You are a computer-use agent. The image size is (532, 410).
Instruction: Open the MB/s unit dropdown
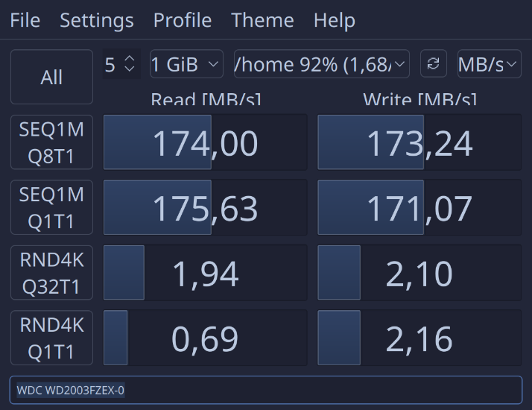pyautogui.click(x=490, y=64)
